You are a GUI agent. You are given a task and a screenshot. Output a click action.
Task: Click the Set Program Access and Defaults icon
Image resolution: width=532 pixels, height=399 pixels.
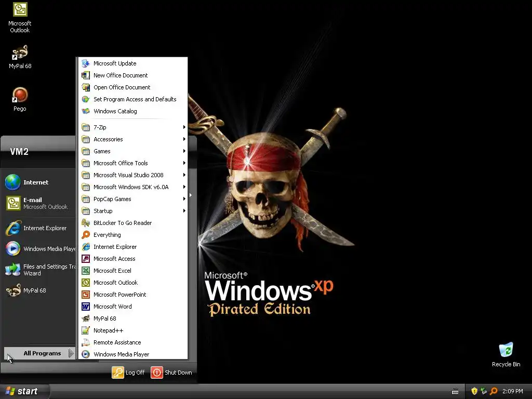tap(86, 99)
